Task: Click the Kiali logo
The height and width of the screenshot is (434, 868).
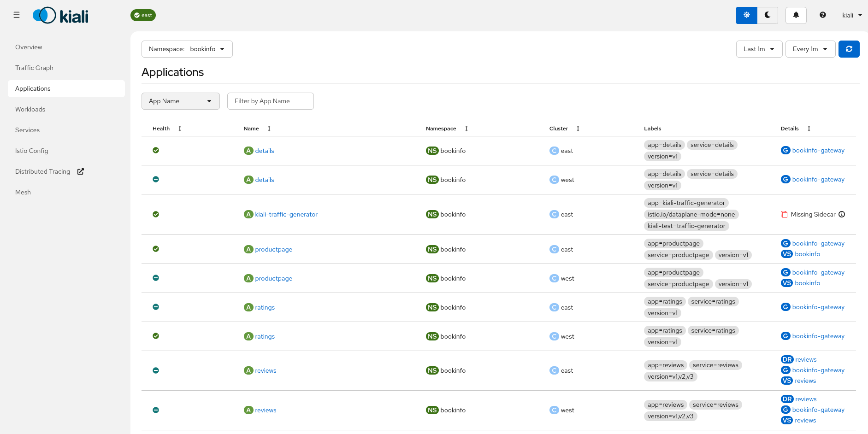Action: [60, 15]
